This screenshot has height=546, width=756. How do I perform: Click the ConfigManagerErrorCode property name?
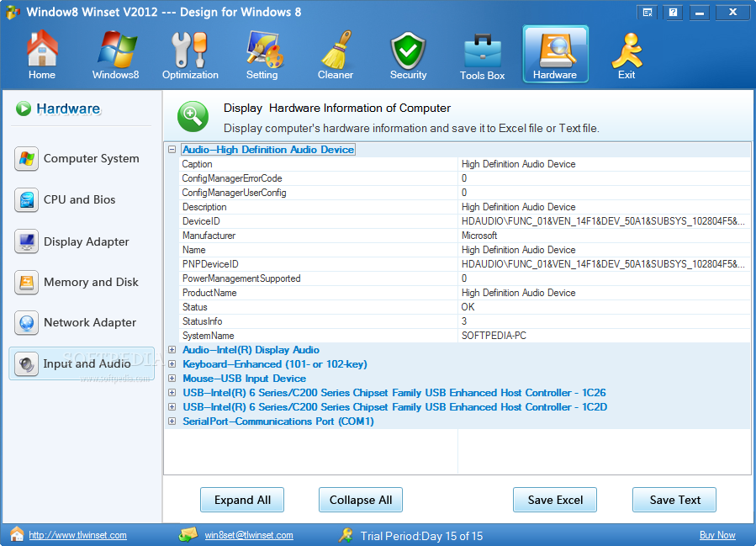click(232, 178)
